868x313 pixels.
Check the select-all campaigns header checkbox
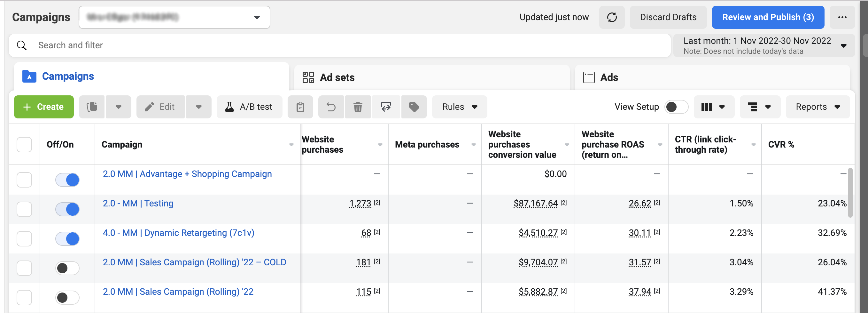24,145
